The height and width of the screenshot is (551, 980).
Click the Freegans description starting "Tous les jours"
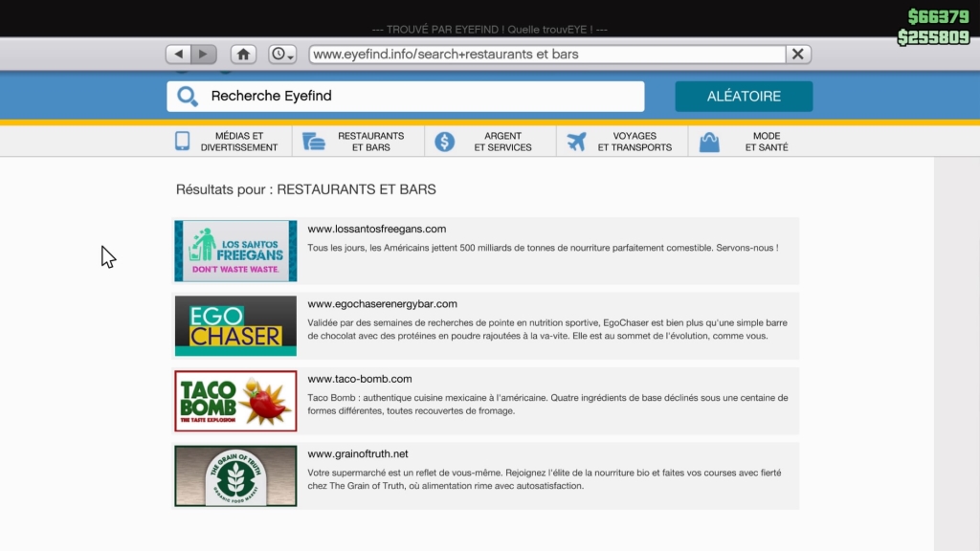543,248
